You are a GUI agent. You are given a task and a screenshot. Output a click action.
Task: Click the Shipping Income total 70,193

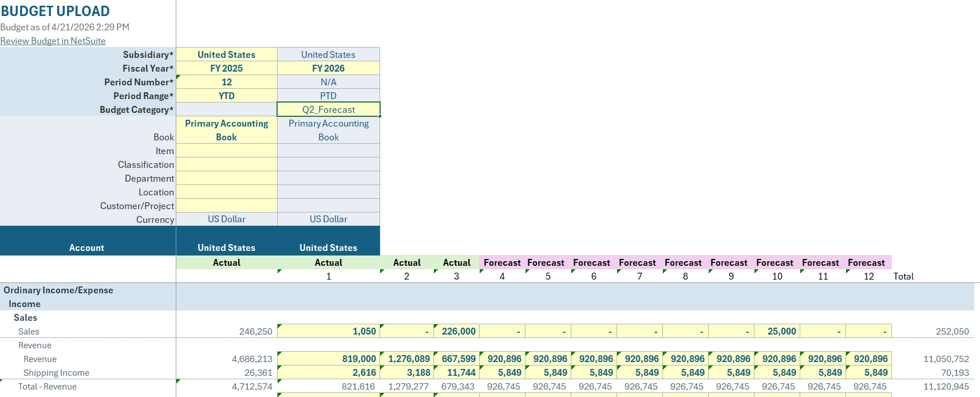(x=955, y=372)
